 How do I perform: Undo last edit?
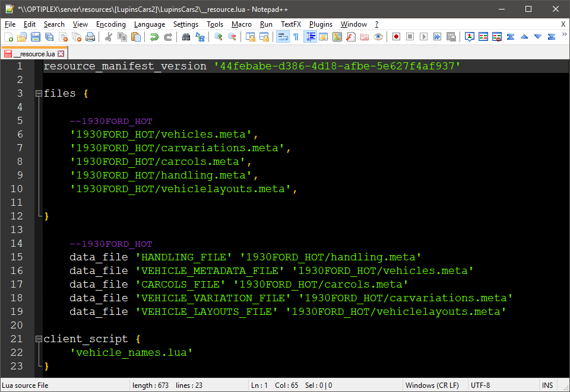154,37
